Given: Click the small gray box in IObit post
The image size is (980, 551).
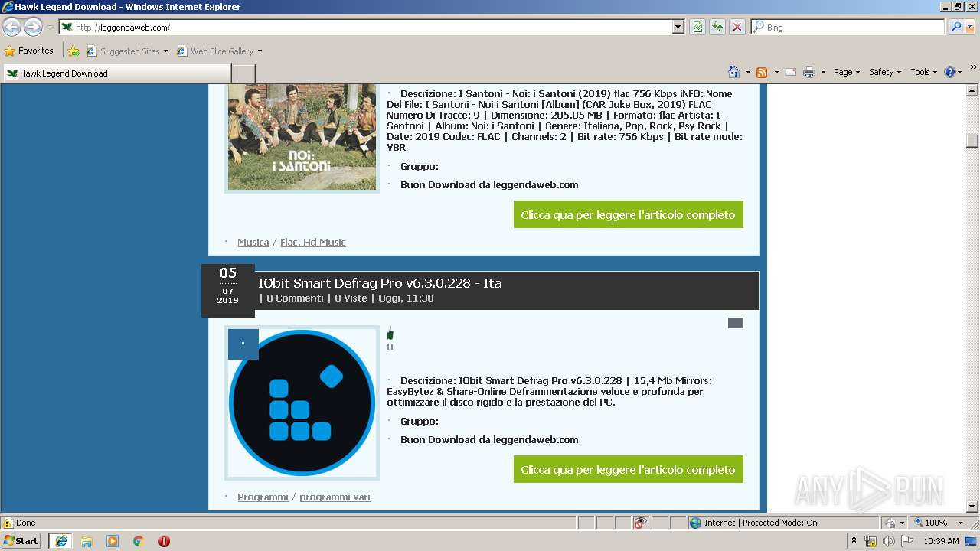Looking at the screenshot, I should click(736, 323).
